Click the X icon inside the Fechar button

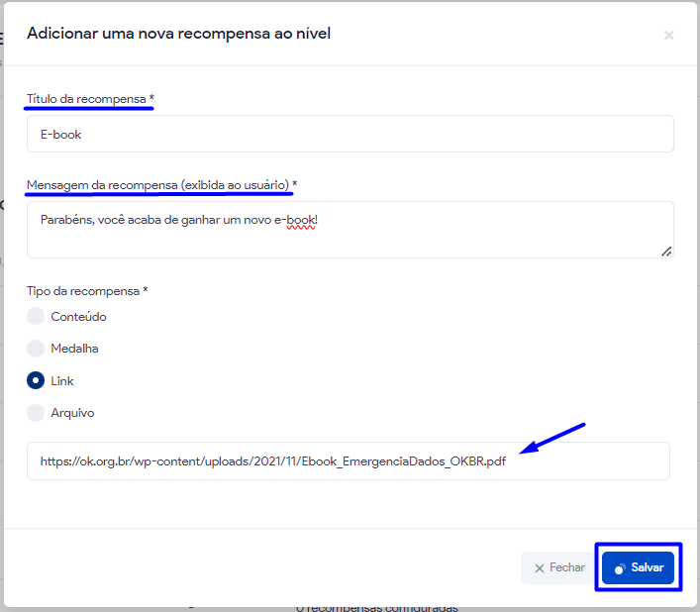(540, 568)
